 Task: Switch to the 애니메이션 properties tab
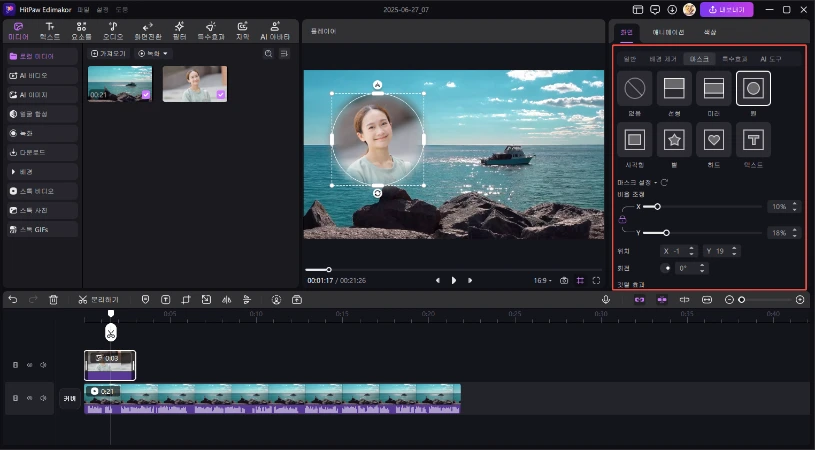coord(668,32)
